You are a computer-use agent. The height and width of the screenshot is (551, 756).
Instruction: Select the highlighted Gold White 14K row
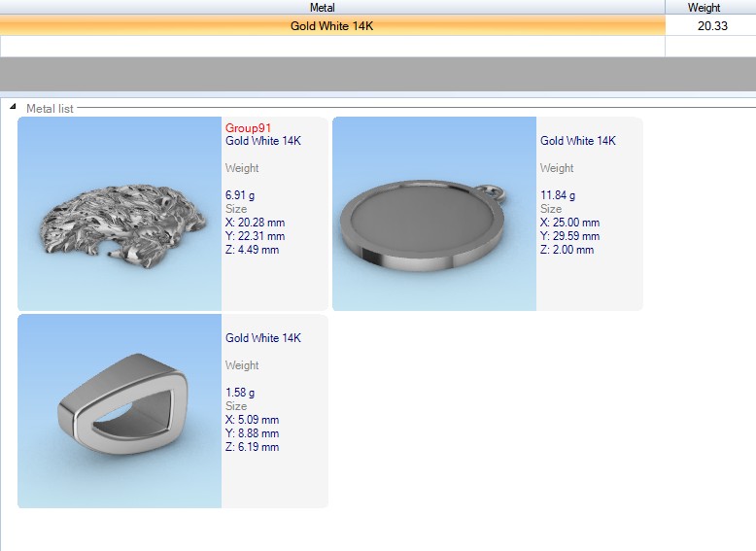point(331,26)
